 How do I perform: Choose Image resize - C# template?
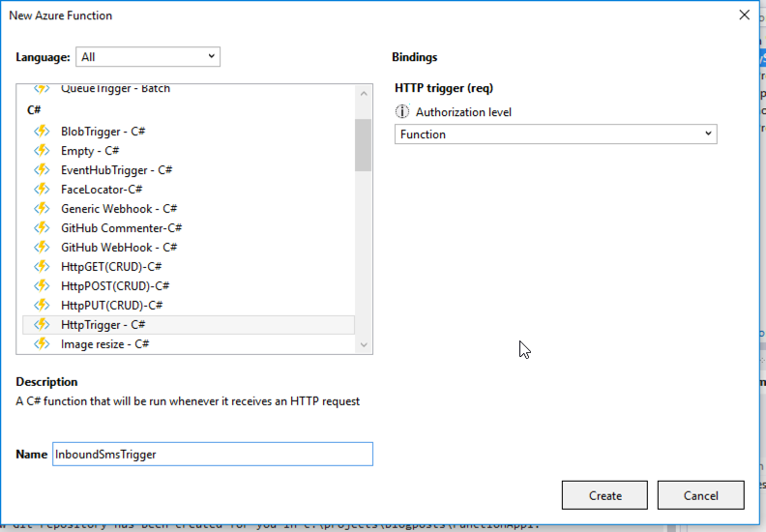189,344
